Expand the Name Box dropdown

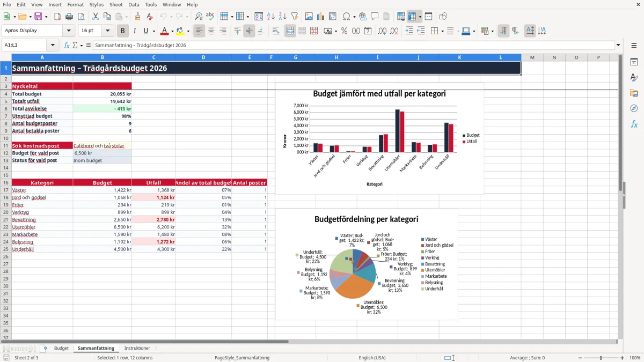click(x=53, y=46)
